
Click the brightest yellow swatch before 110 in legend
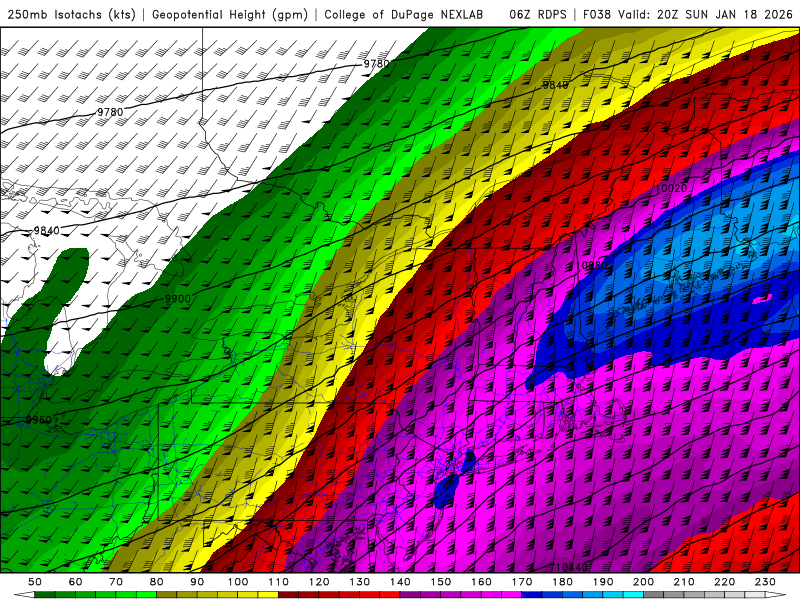tap(268, 595)
